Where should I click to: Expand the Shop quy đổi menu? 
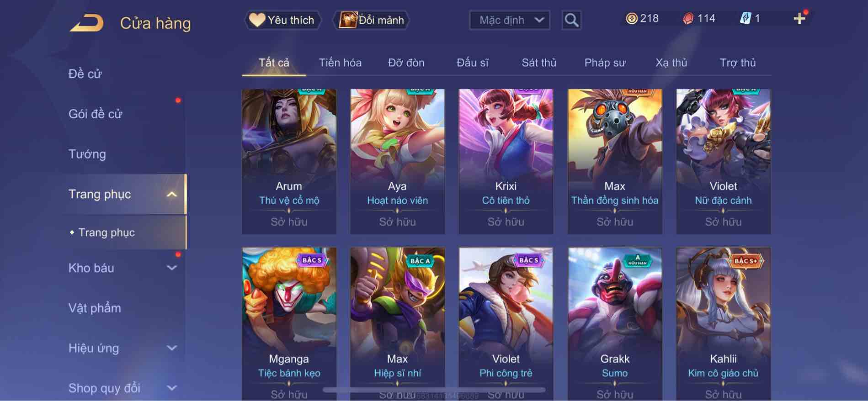171,388
